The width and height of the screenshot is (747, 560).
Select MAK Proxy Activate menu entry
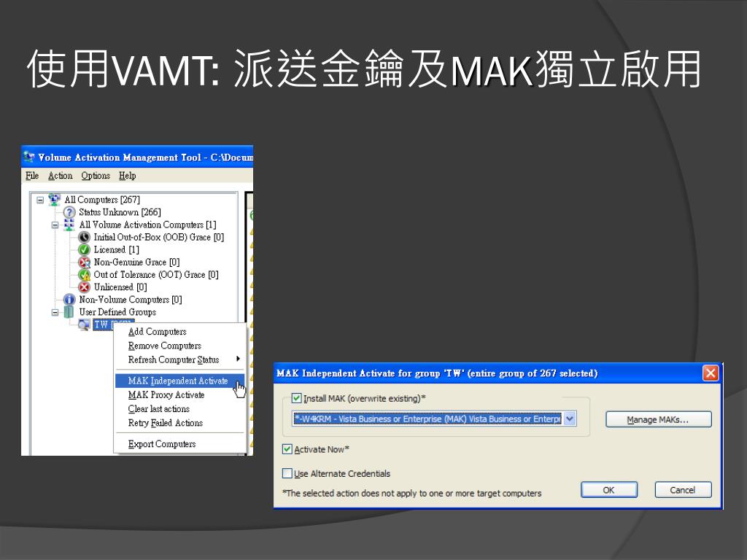tap(166, 394)
